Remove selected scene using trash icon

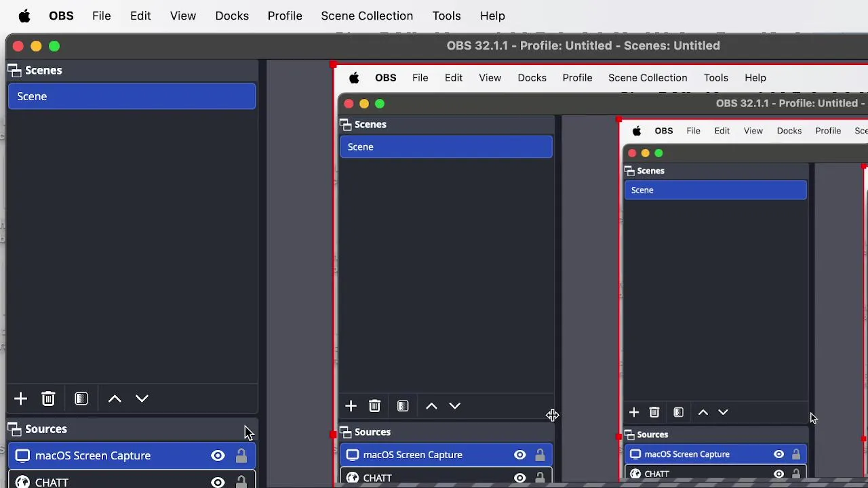click(x=48, y=399)
